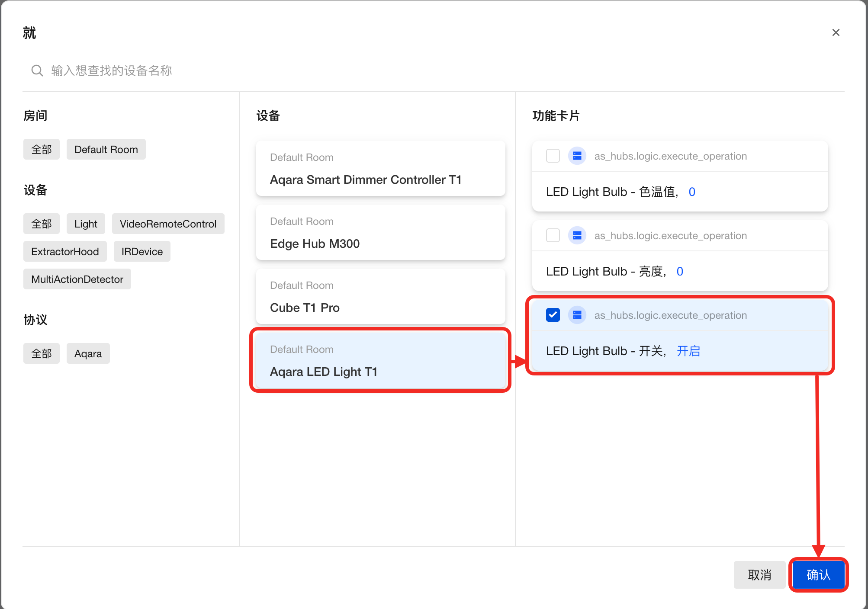Check the color temperature card checkbox
The width and height of the screenshot is (868, 609).
(553, 156)
